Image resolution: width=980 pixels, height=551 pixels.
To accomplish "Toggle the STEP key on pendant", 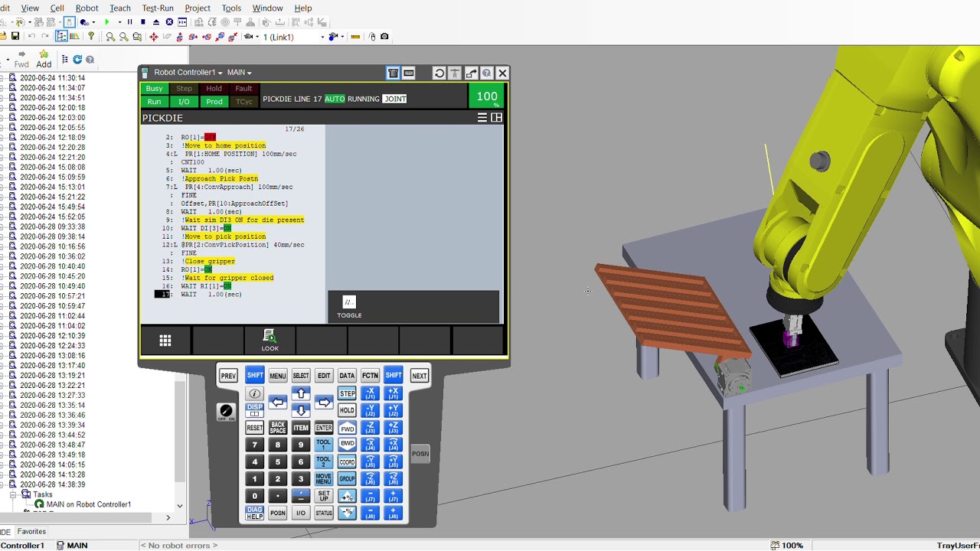I will click(x=347, y=393).
